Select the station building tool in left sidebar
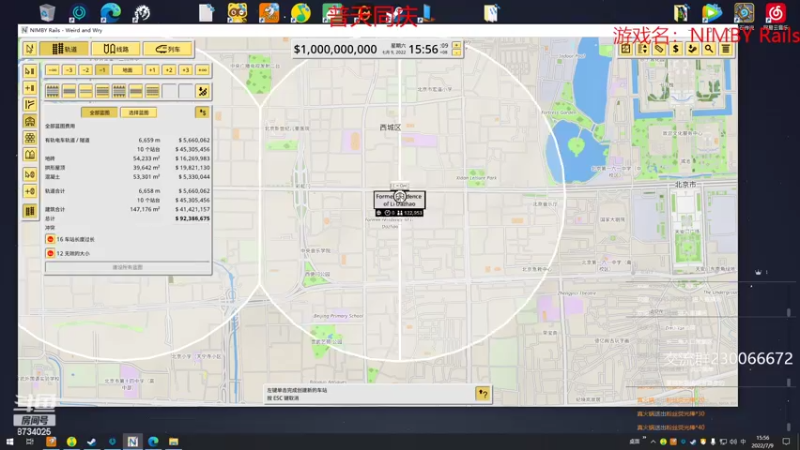Image resolution: width=800 pixels, height=450 pixels. (x=30, y=121)
